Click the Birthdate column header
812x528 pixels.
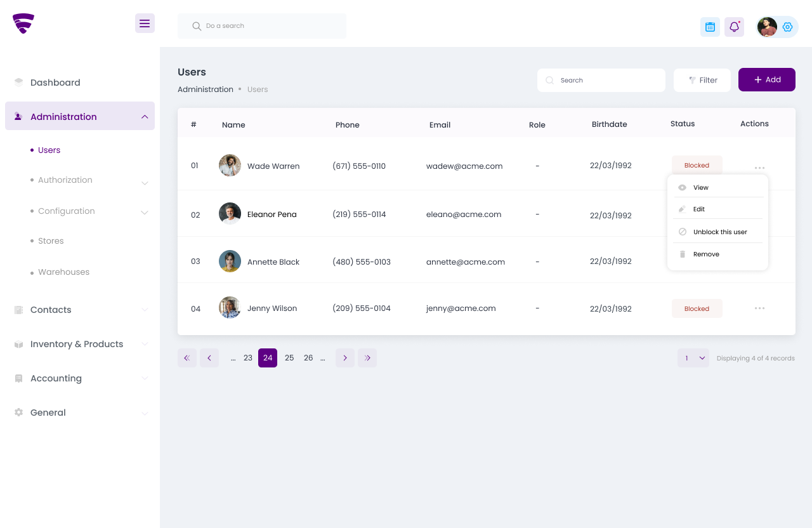point(610,124)
